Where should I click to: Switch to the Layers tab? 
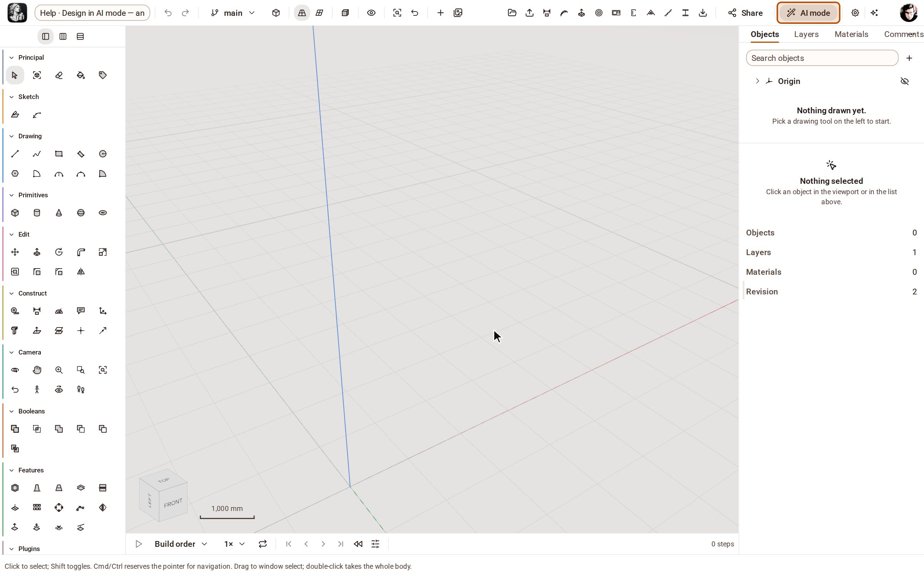pyautogui.click(x=806, y=34)
